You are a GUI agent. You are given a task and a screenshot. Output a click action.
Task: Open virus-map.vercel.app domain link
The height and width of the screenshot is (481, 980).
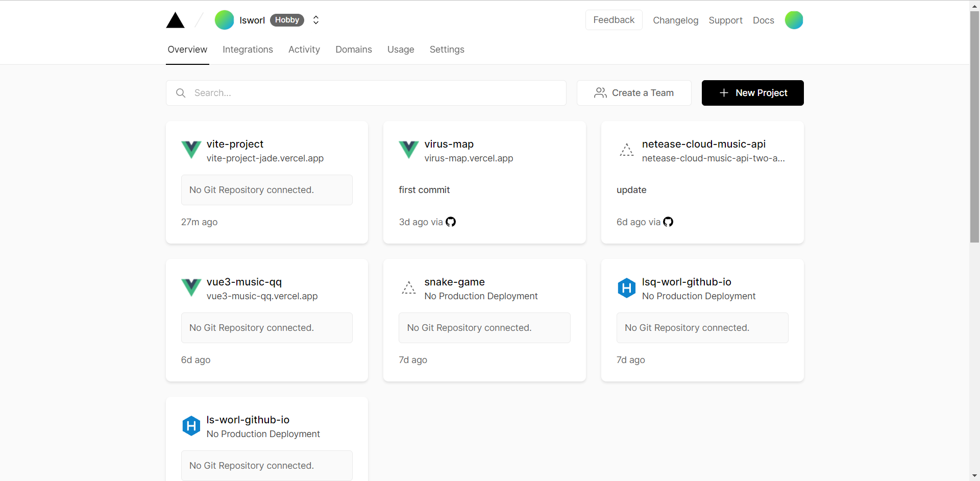tap(469, 158)
